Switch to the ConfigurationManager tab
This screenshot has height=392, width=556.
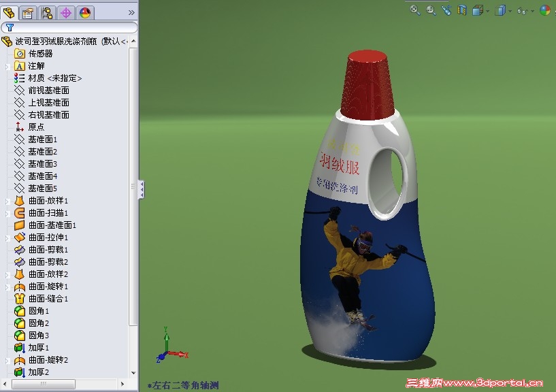click(x=47, y=13)
